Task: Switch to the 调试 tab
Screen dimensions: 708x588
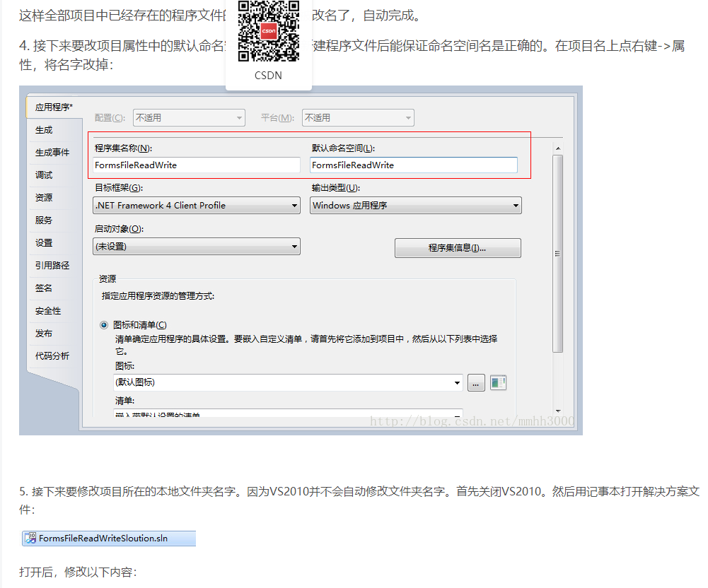Action: (44, 175)
